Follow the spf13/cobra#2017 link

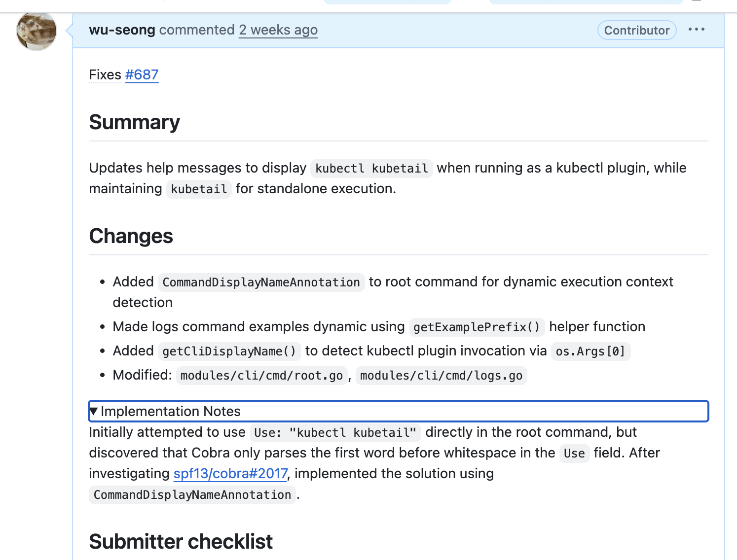click(x=230, y=474)
